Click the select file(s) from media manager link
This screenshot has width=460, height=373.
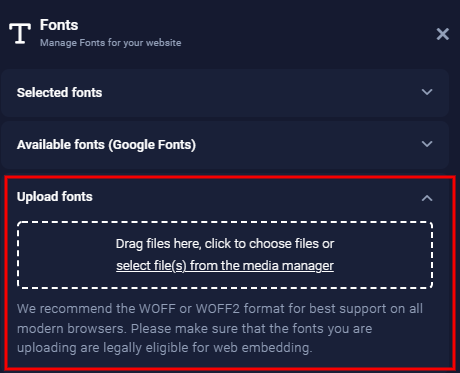225,266
